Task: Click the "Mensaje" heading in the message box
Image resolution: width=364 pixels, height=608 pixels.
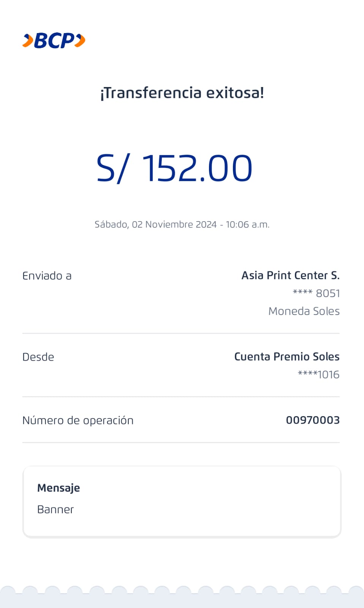Action: click(x=59, y=488)
